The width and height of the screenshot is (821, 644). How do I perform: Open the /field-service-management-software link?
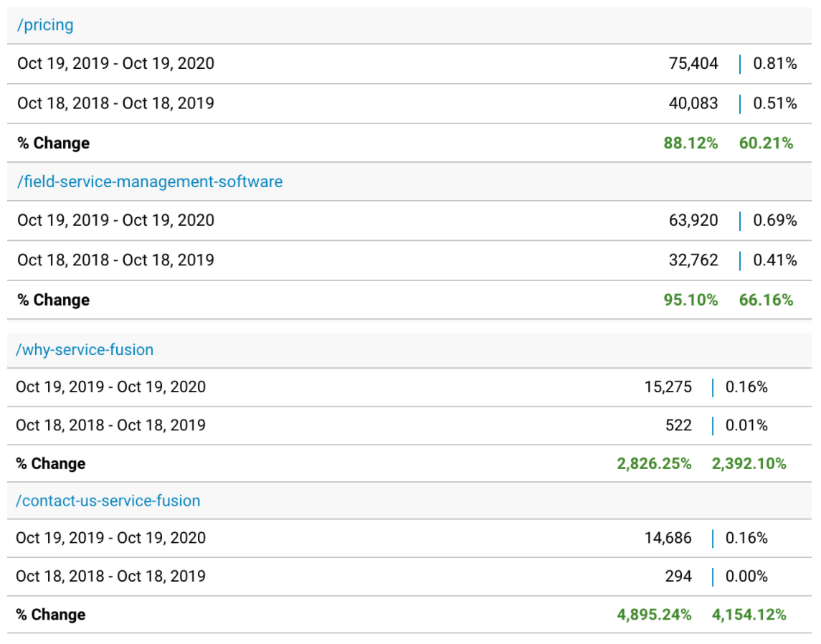pos(150,181)
